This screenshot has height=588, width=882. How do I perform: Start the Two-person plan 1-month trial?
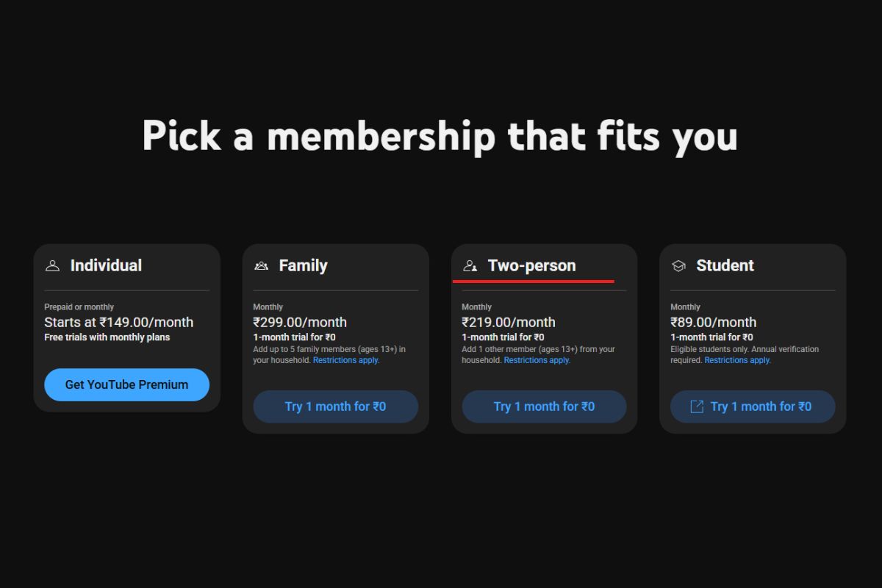coord(544,406)
